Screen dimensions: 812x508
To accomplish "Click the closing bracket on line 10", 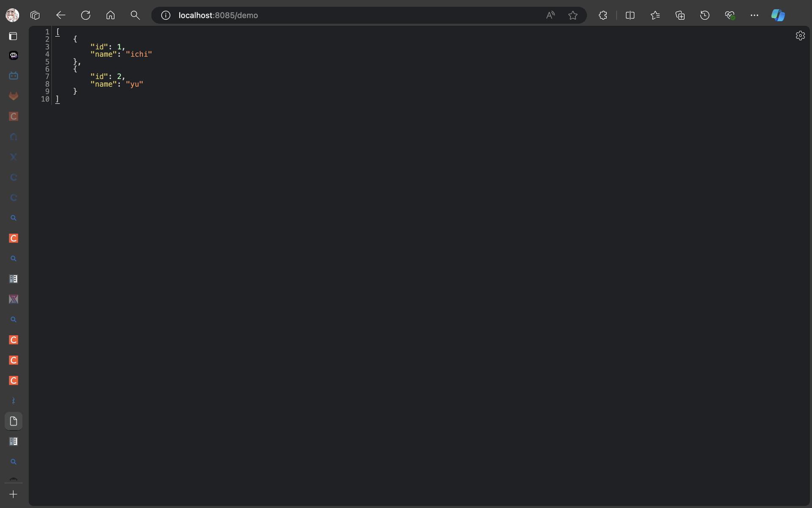I will click(58, 99).
